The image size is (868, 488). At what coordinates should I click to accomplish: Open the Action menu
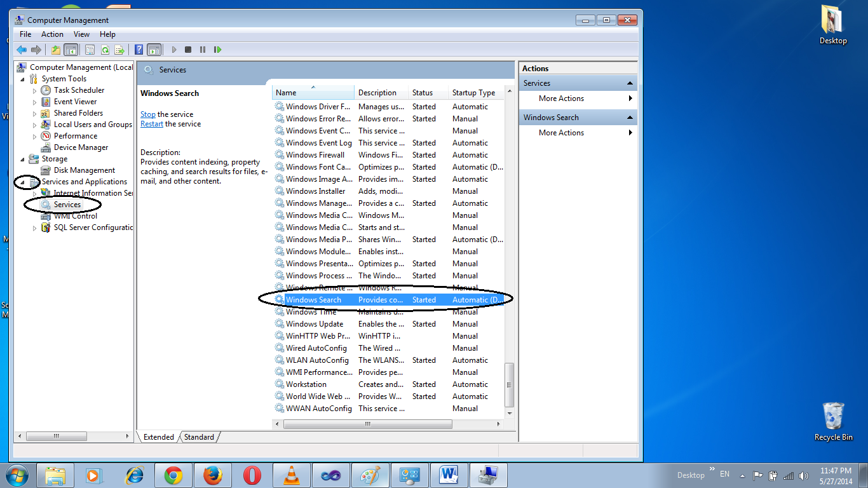pos(52,34)
